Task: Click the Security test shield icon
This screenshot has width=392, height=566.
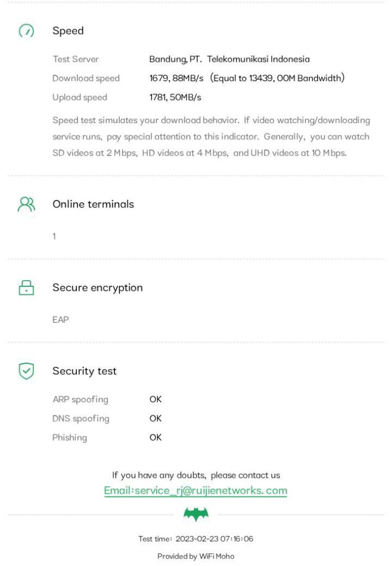Action: click(x=26, y=371)
